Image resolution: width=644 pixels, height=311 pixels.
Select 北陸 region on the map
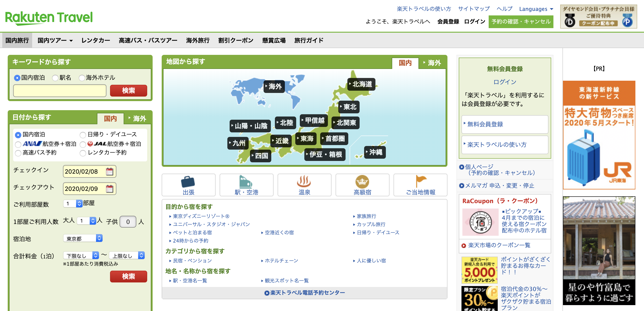coord(285,123)
